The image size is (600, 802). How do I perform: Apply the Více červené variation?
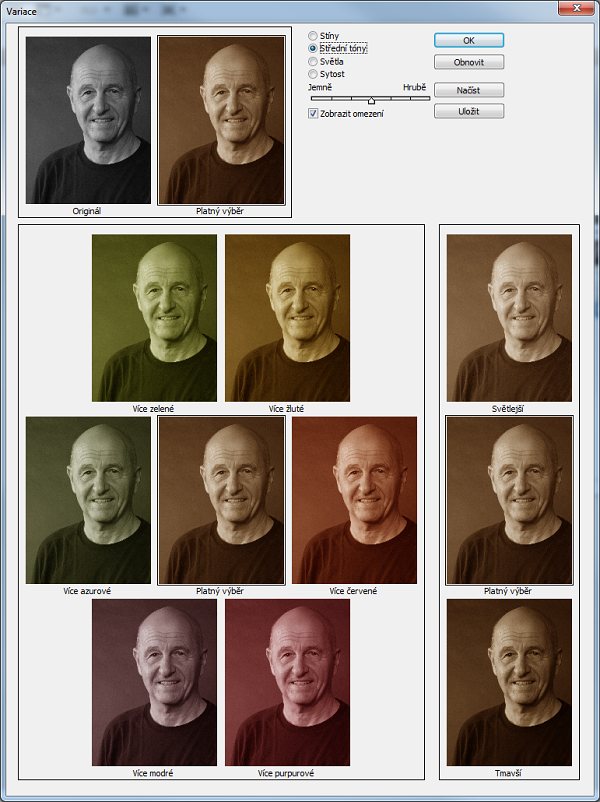pos(354,499)
